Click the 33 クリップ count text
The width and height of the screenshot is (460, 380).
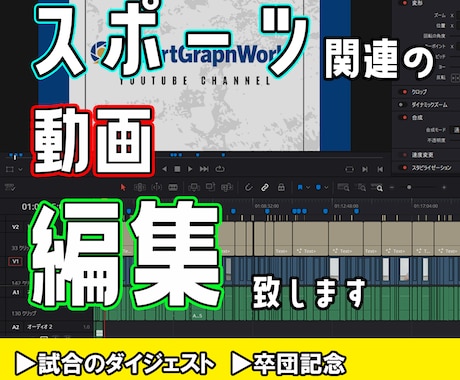(x=21, y=248)
